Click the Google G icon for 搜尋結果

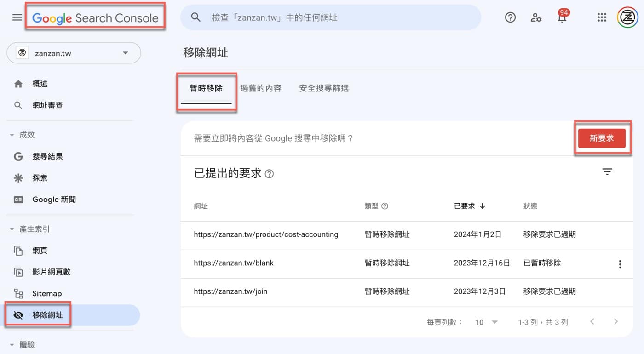tap(18, 157)
